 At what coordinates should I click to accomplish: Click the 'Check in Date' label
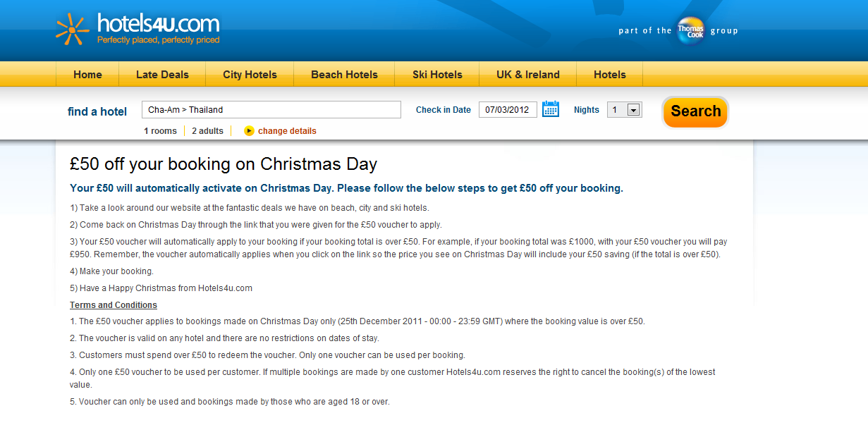(444, 110)
